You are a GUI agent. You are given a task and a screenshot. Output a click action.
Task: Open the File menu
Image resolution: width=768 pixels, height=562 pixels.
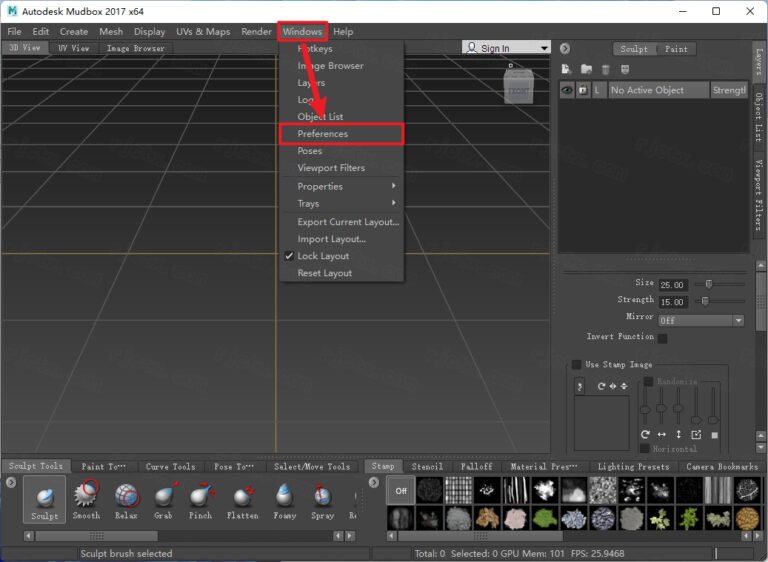coord(14,32)
